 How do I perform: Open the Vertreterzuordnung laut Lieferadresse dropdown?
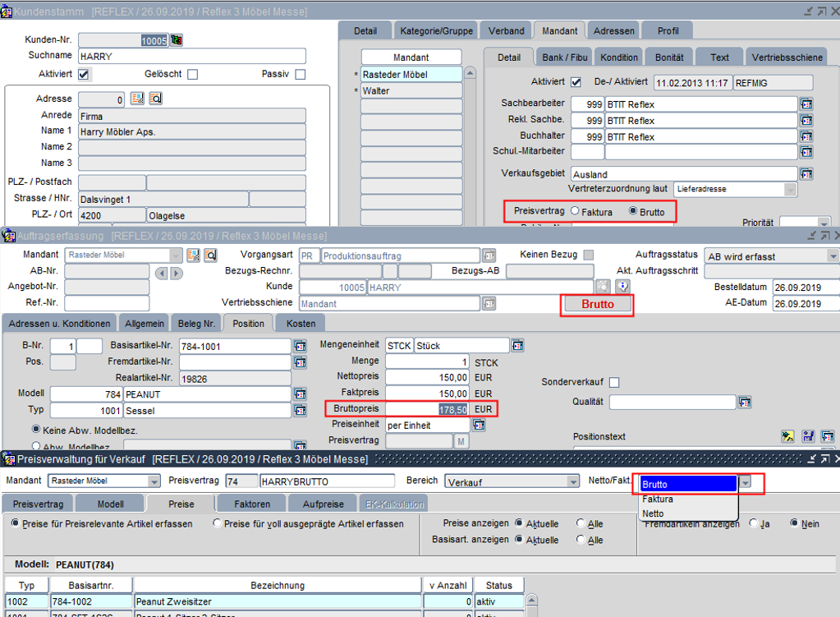coord(790,190)
